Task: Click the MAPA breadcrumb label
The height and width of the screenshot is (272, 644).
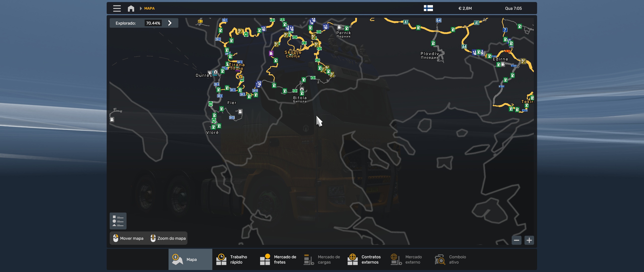Action: (x=149, y=9)
